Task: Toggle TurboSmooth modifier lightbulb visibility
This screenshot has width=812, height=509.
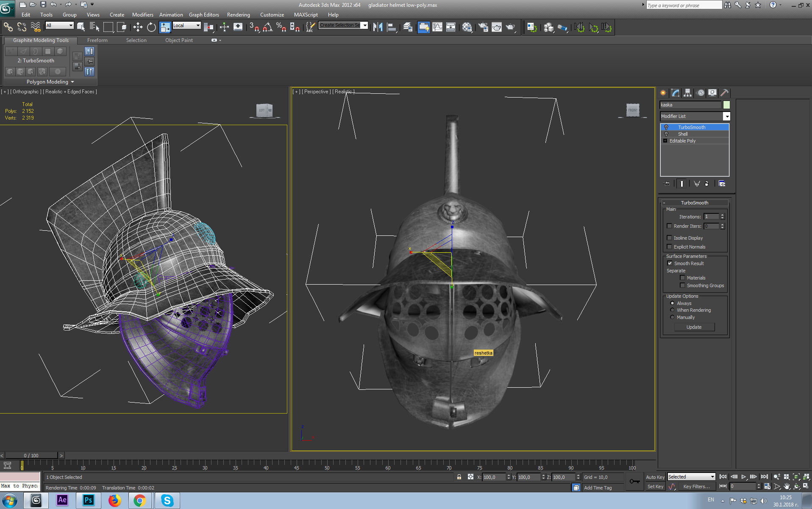Action: (666, 127)
